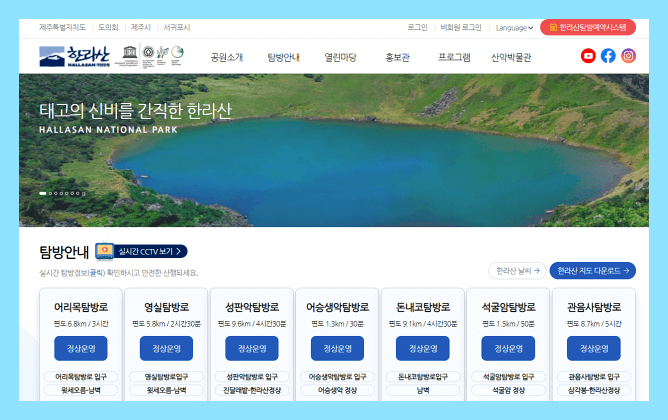The height and width of the screenshot is (420, 668).
Task: Click the round World Heritage emblem
Action: [148, 52]
